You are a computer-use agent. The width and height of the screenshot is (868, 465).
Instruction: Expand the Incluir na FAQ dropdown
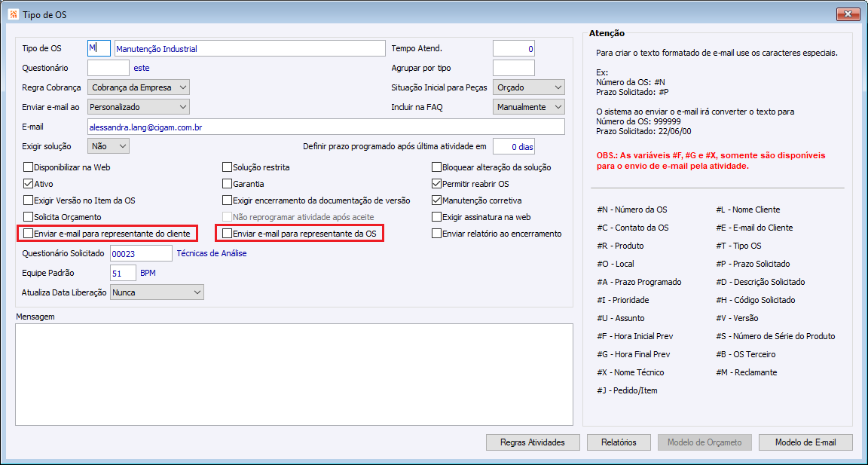click(529, 106)
